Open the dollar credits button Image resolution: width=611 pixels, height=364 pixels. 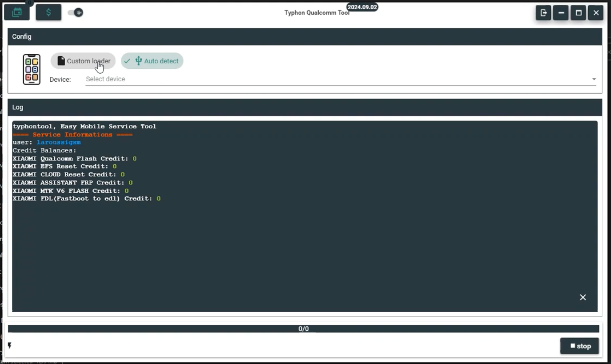[48, 12]
